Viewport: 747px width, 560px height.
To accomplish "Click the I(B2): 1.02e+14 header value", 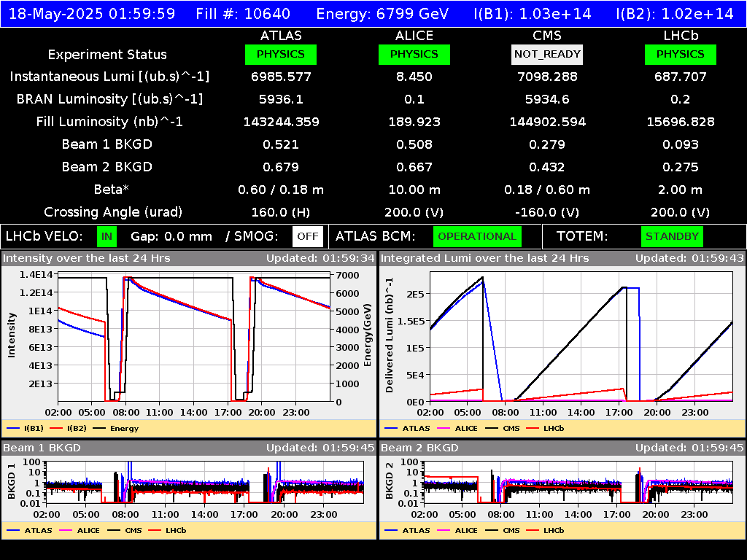I will 675,13.
